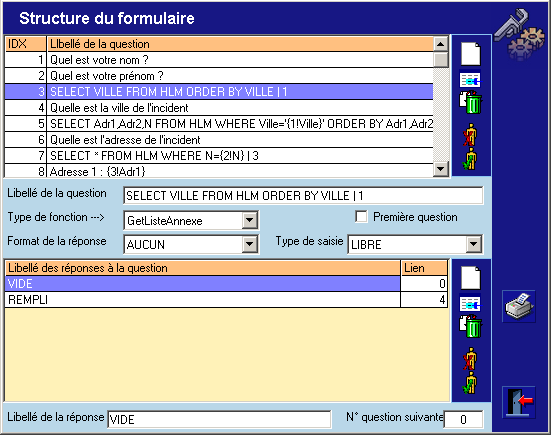The image size is (551, 435).
Task: Click the red cross person icon for questions
Action: point(470,135)
